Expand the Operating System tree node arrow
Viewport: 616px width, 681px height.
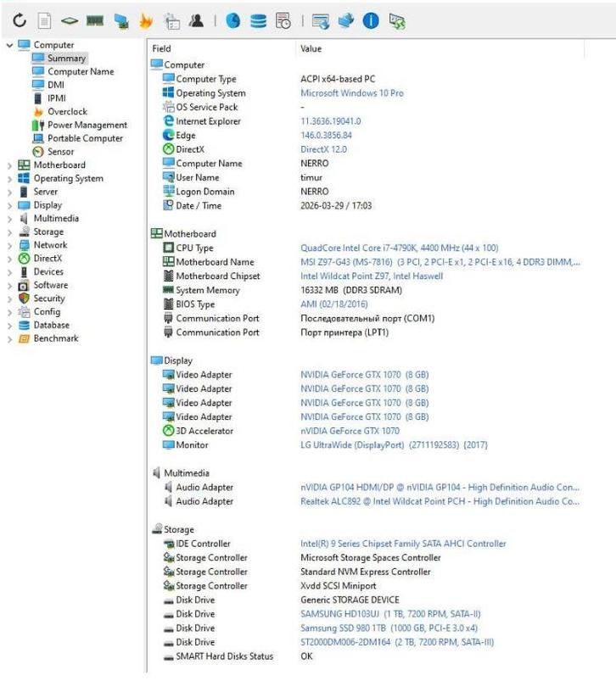pos(9,179)
